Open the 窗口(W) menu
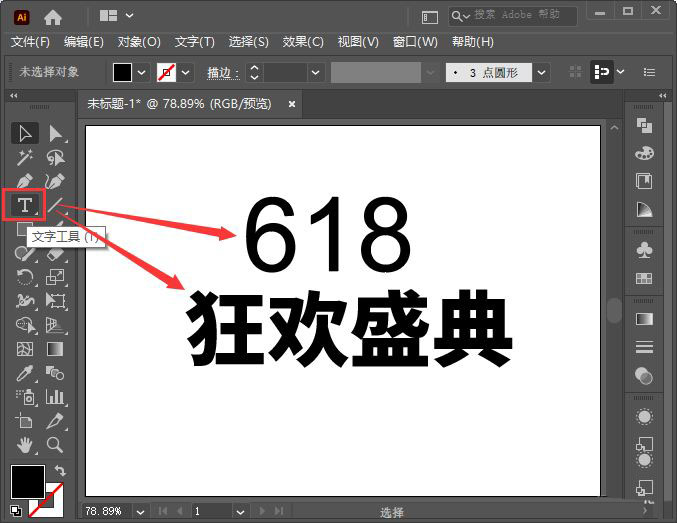This screenshot has width=677, height=523. 415,42
